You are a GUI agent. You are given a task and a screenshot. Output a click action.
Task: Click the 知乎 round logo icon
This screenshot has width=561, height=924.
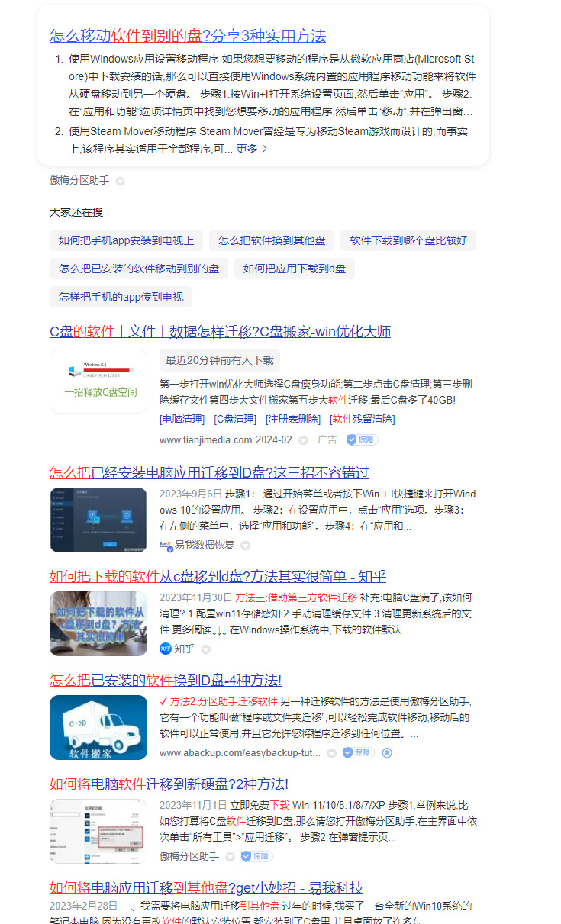(166, 649)
